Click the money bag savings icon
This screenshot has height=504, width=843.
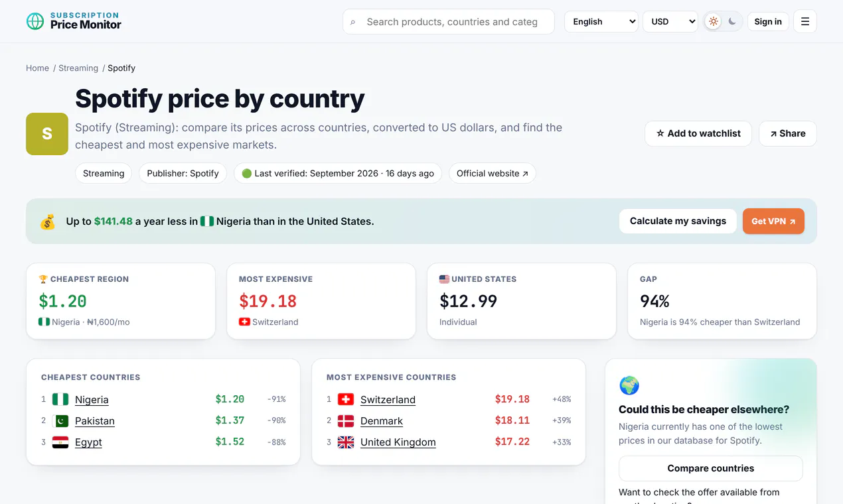(x=48, y=221)
